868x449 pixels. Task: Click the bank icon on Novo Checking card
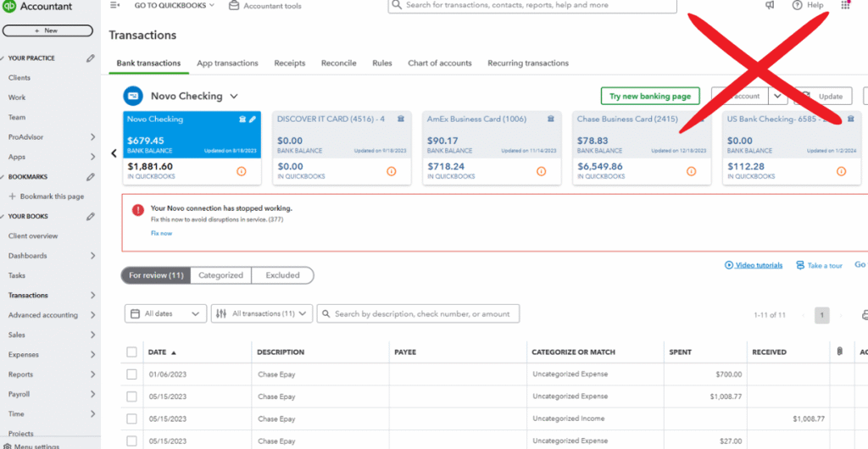242,119
